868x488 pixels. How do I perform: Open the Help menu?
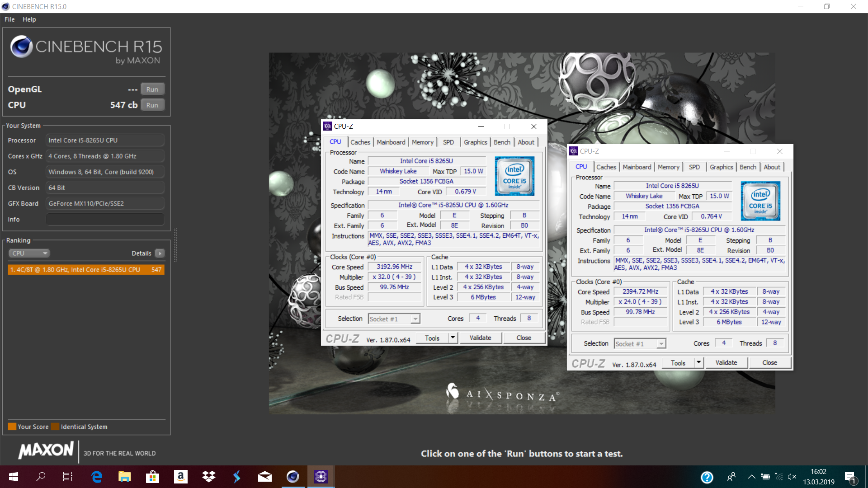point(29,19)
